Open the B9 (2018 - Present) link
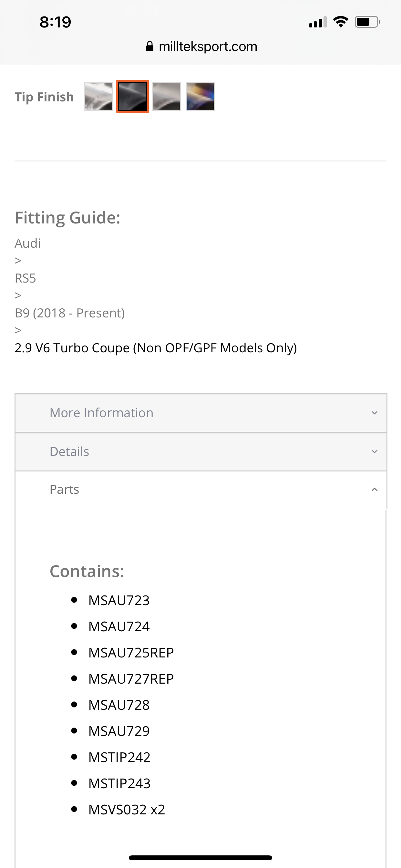The height and width of the screenshot is (868, 401). pos(70,313)
